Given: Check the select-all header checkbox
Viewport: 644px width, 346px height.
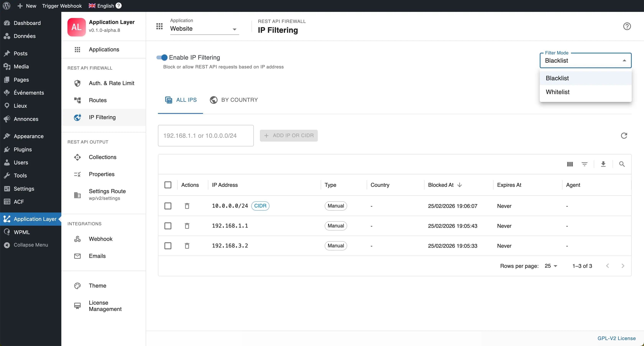Looking at the screenshot, I should pos(168,185).
